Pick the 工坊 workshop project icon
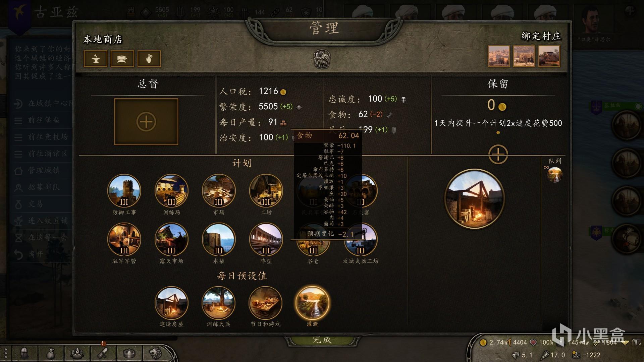Screen dimensions: 644x362 click(x=266, y=191)
